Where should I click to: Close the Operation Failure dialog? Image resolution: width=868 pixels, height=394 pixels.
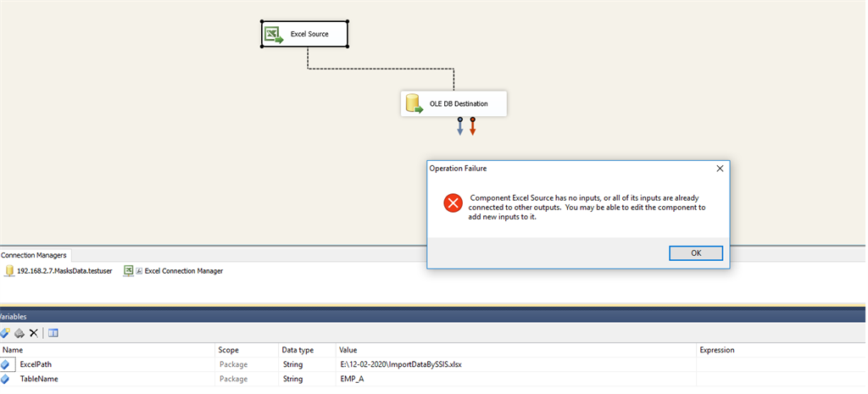pyautogui.click(x=720, y=169)
